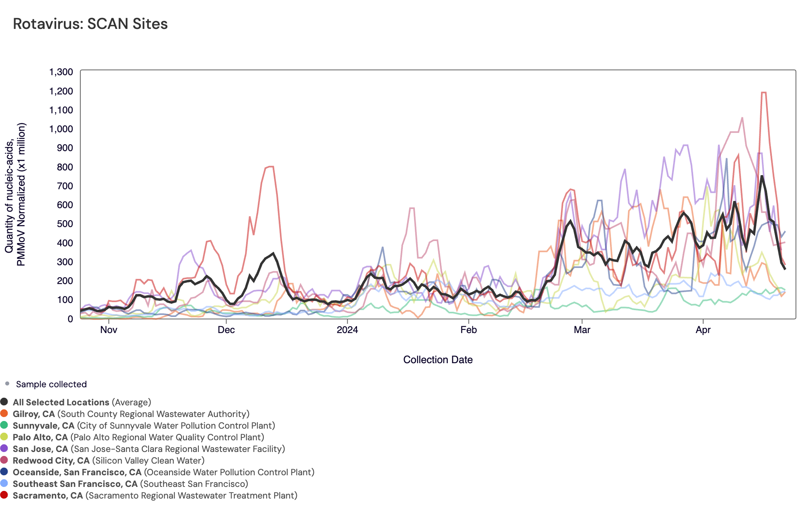The image size is (812, 507).
Task: Click the Collection Date axis title
Action: click(x=438, y=360)
